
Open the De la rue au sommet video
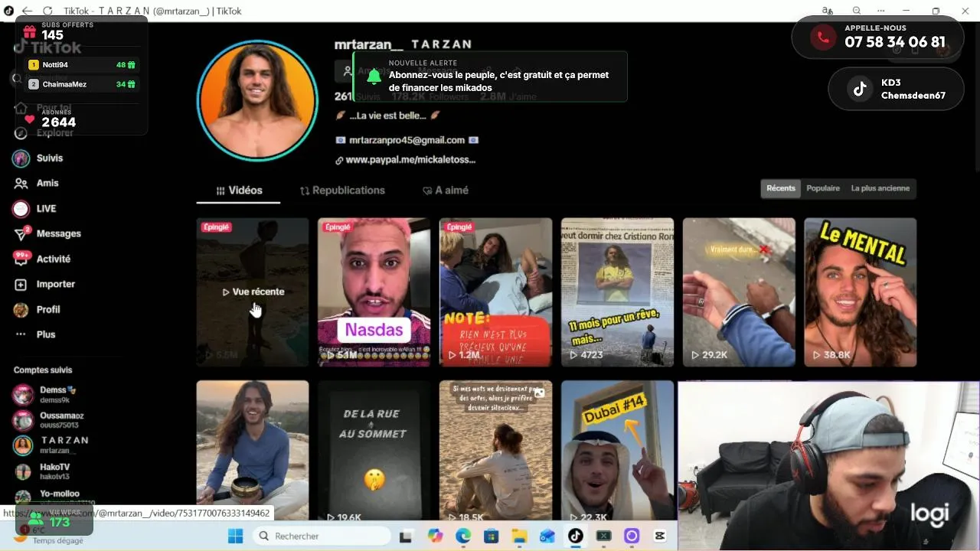(374, 452)
